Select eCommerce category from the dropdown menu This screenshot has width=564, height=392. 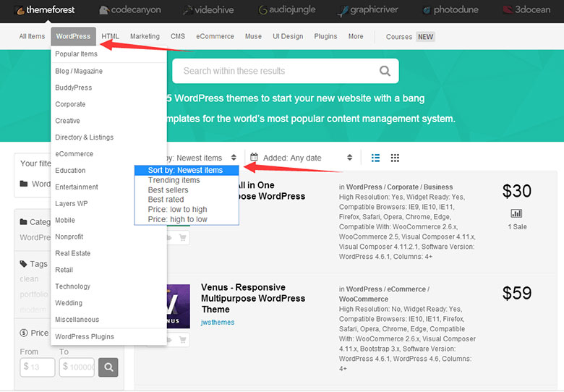74,154
